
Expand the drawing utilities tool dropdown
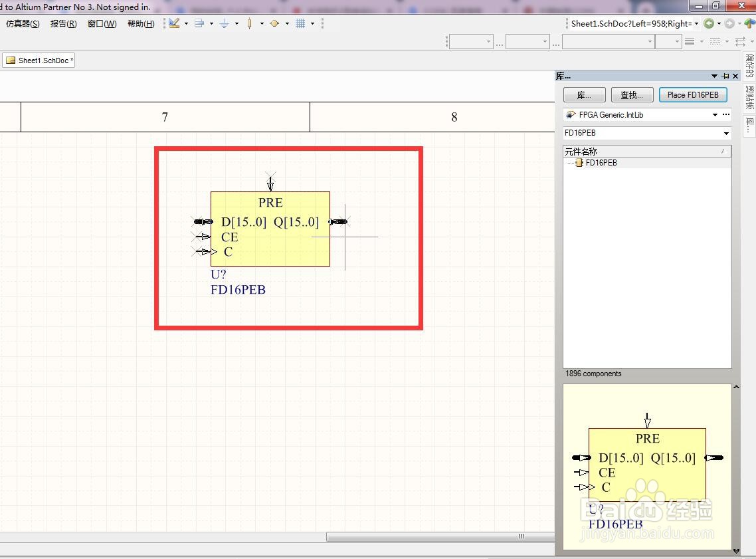tap(186, 24)
